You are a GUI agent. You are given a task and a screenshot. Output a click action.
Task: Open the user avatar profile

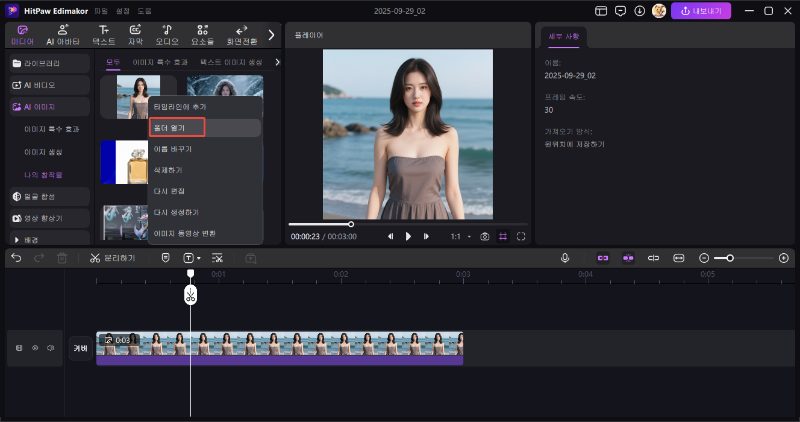coord(659,11)
